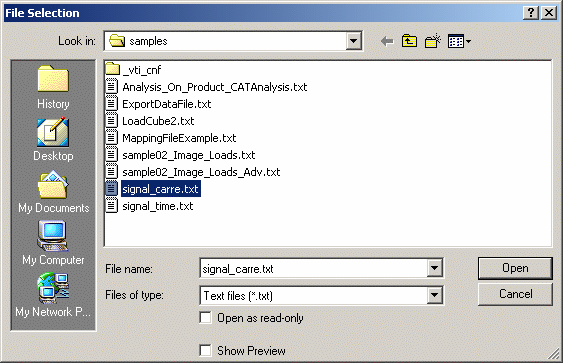The width and height of the screenshot is (563, 363).
Task: Open My Documents shortcut
Action: [x=53, y=192]
